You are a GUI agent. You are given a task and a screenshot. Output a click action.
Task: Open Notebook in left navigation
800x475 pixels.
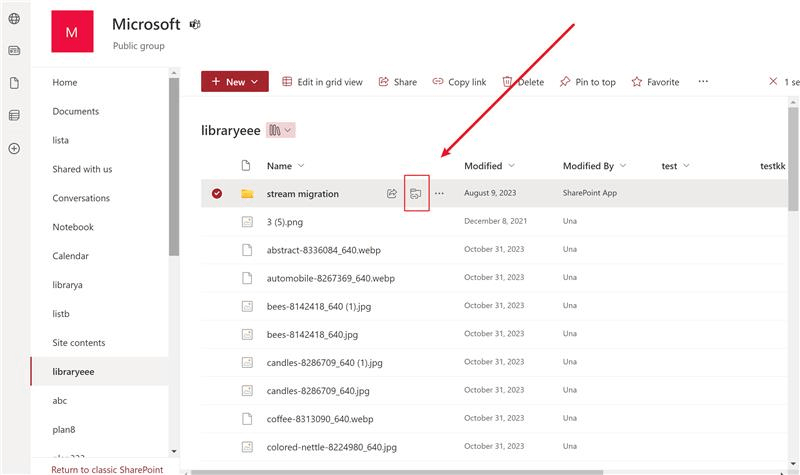click(73, 227)
